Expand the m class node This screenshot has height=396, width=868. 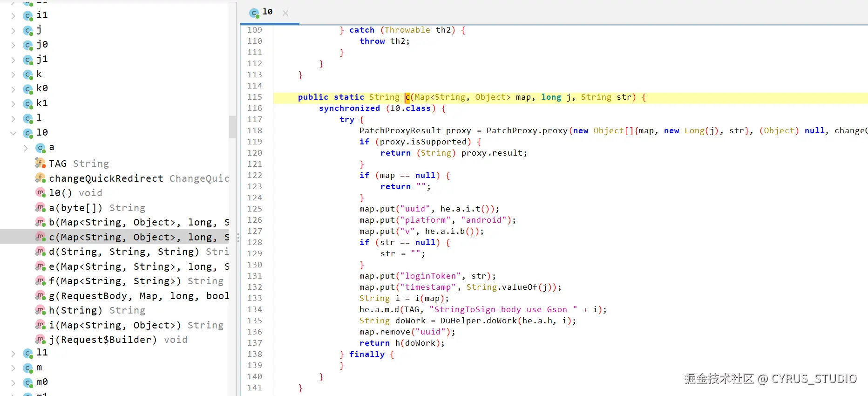pyautogui.click(x=13, y=369)
